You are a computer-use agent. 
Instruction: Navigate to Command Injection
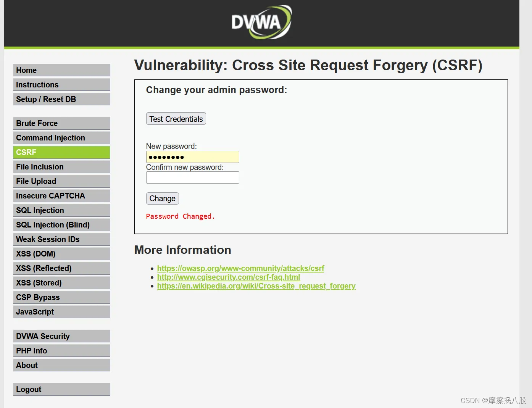click(61, 137)
